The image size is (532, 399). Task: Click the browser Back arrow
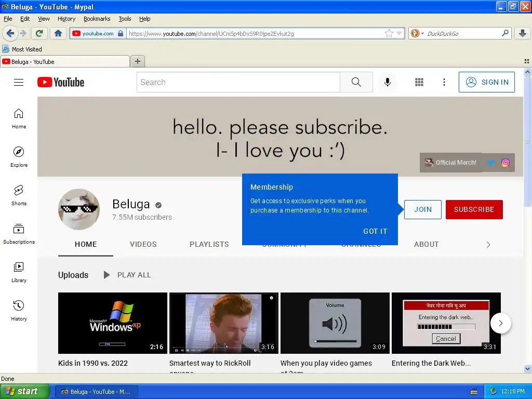coord(10,33)
